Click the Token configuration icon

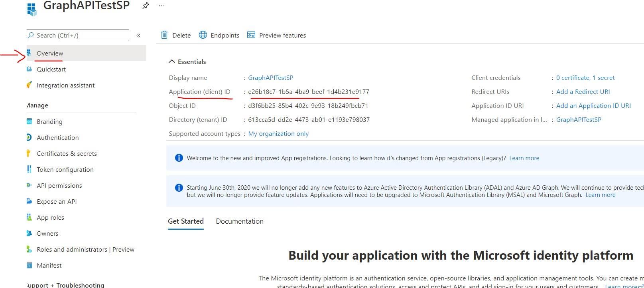29,169
